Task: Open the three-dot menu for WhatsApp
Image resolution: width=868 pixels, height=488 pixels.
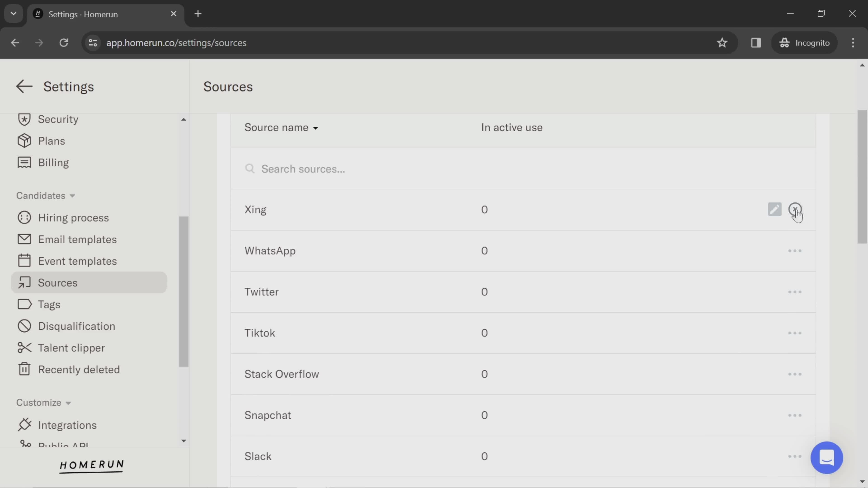Action: 795,251
